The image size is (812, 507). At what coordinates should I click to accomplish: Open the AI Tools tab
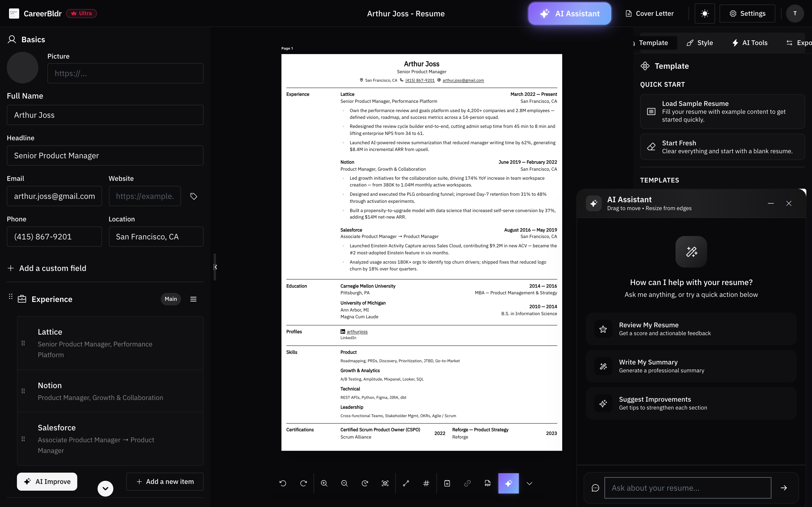coord(750,43)
